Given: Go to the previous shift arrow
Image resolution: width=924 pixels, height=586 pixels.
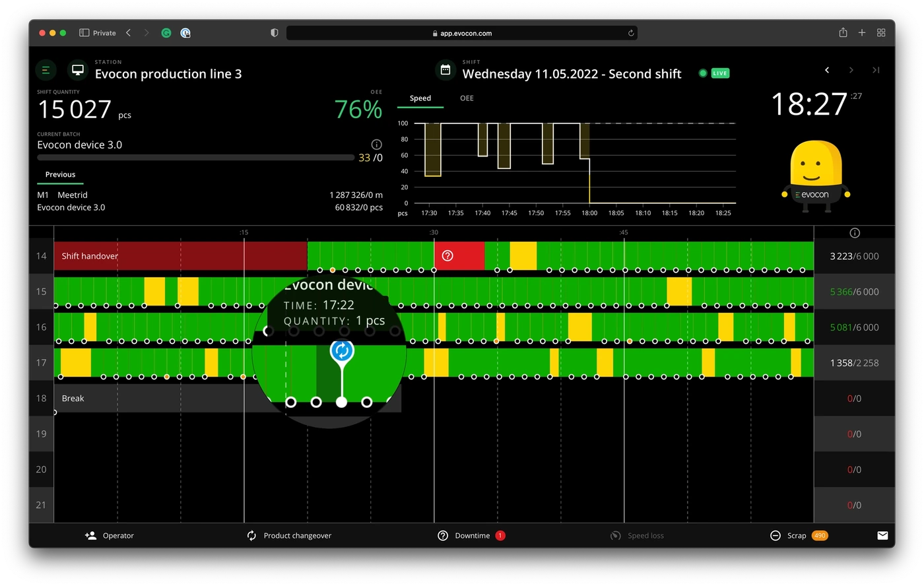Looking at the screenshot, I should pos(827,70).
